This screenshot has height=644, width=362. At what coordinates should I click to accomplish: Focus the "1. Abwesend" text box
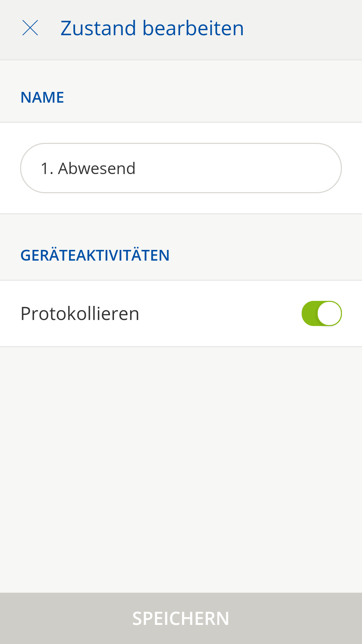pyautogui.click(x=181, y=168)
